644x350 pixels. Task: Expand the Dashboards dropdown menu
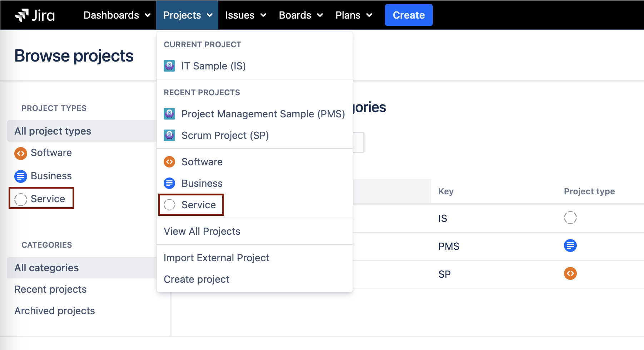117,15
